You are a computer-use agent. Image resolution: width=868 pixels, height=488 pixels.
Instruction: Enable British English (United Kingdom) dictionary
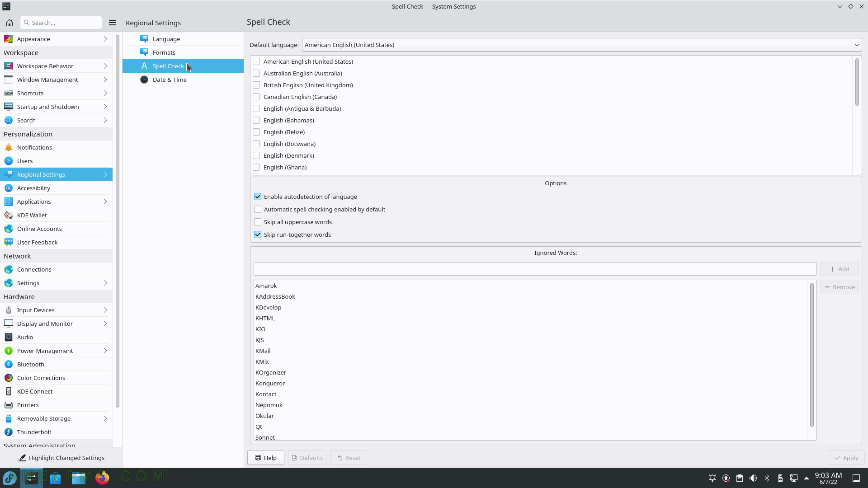256,85
